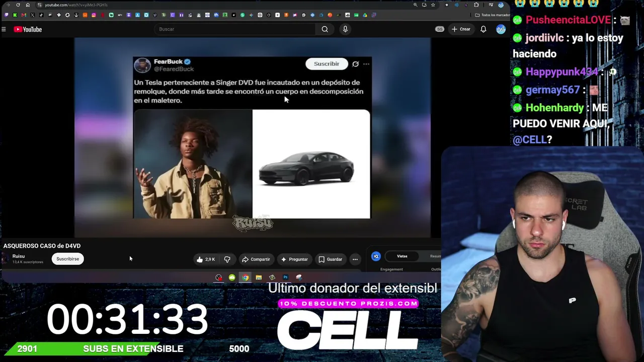Click the SS badge next to Crear
This screenshot has height=362, width=644.
[x=440, y=29]
